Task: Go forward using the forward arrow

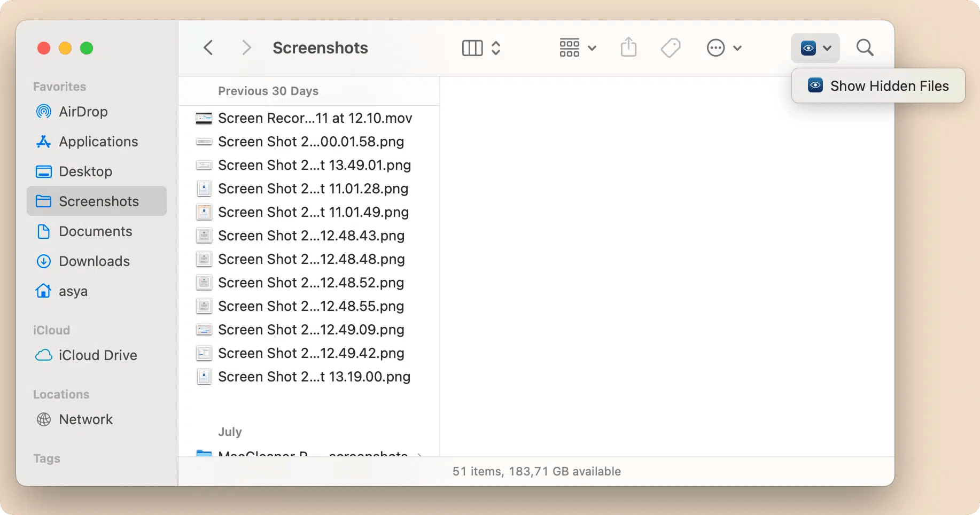Action: click(x=247, y=48)
